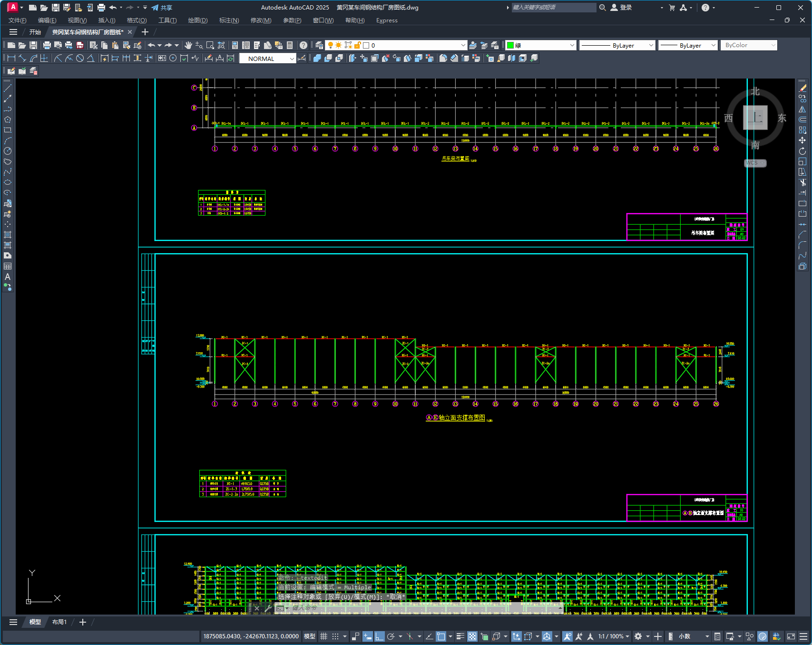Open the annotation scale 1:1 / 100% dropdown
The width and height of the screenshot is (812, 645).
[614, 636]
